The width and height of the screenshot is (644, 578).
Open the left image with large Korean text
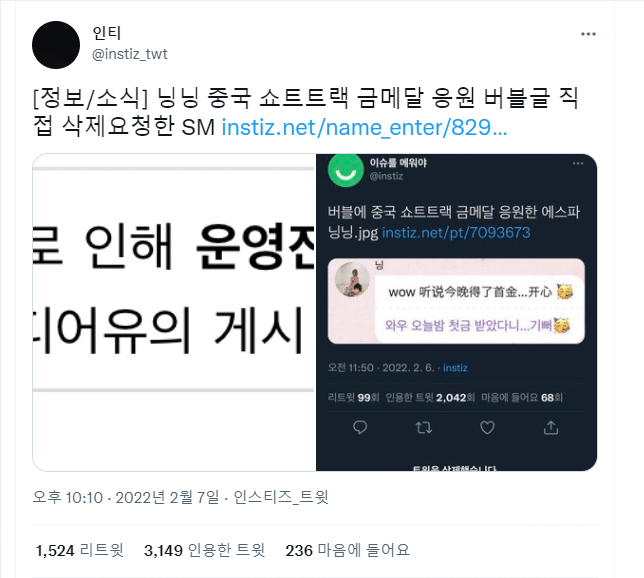[174, 312]
